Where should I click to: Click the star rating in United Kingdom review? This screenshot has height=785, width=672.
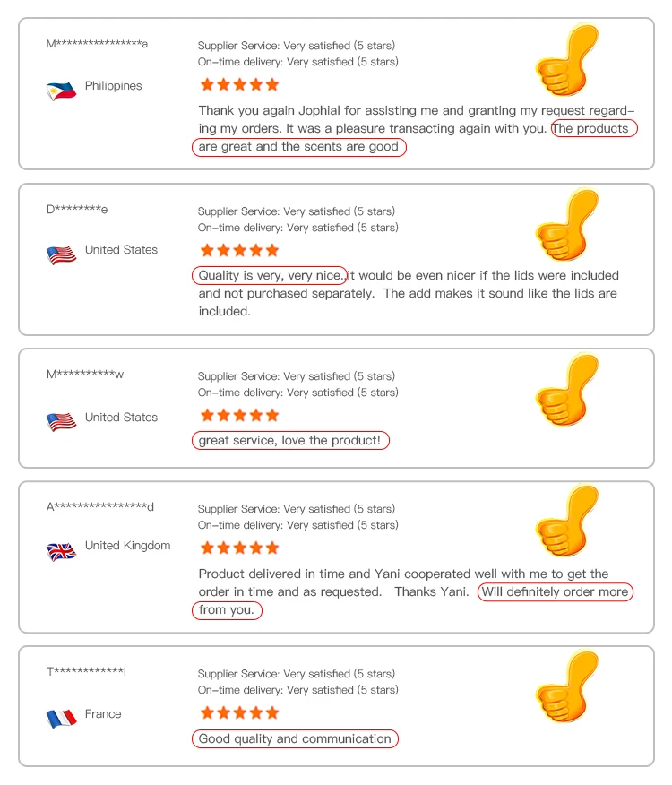coord(239,548)
